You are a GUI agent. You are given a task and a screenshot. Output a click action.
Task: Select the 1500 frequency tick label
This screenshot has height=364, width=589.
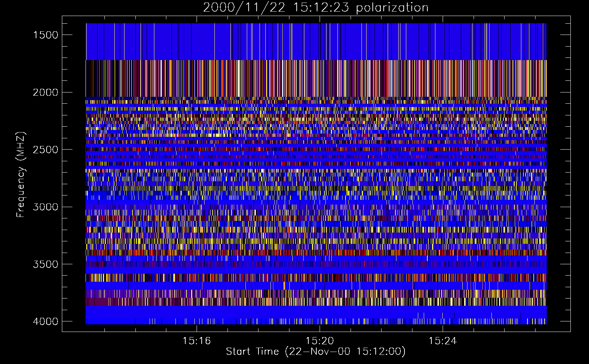[46, 35]
